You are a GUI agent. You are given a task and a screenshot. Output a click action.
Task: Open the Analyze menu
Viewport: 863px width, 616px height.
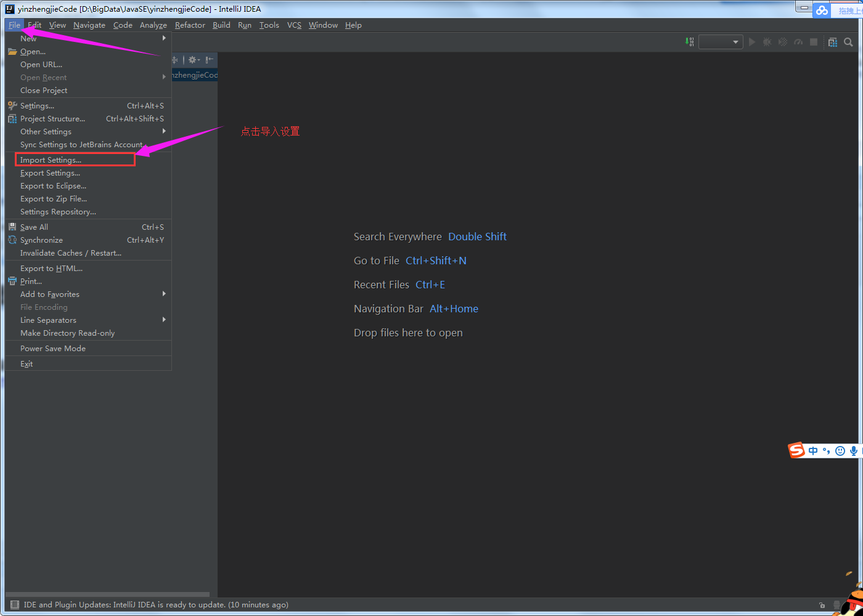[153, 25]
